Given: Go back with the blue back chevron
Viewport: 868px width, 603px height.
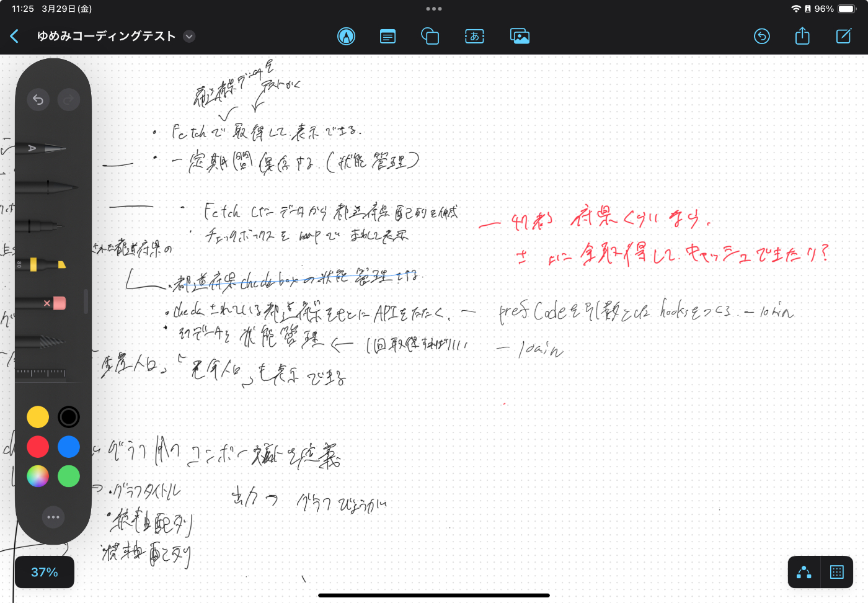Looking at the screenshot, I should pos(14,37).
